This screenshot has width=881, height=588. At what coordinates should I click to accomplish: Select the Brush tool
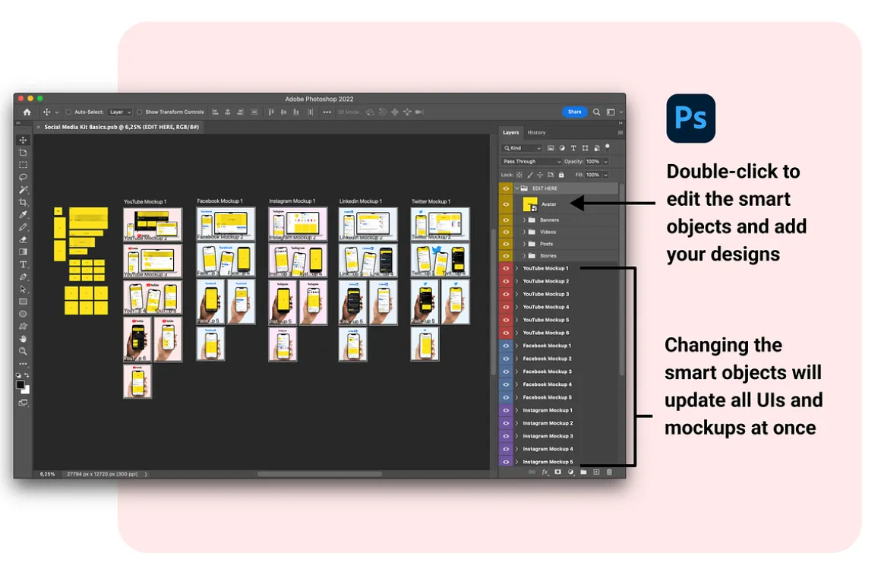23,227
